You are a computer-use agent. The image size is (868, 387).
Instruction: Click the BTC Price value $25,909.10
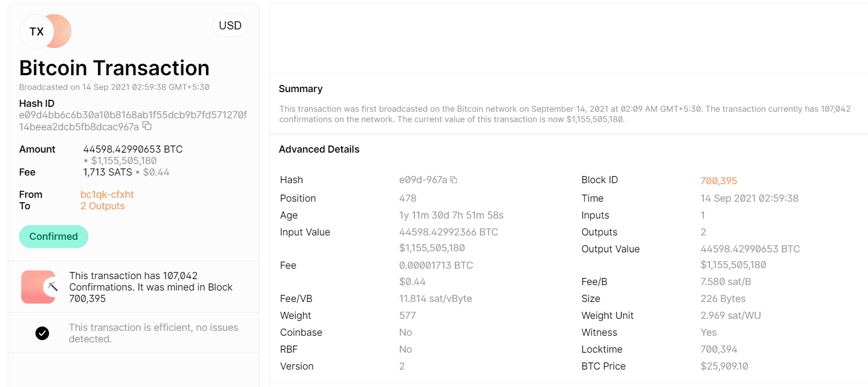tap(725, 366)
